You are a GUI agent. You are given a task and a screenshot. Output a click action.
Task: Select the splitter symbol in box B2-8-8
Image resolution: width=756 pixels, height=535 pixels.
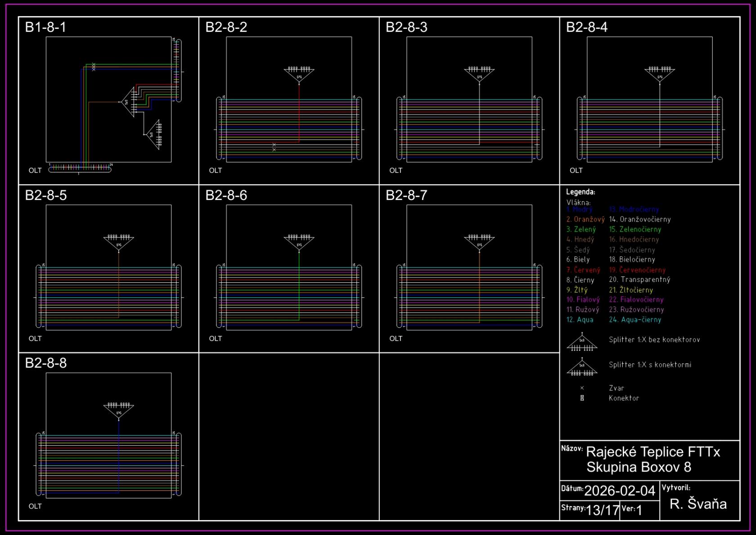click(x=119, y=411)
